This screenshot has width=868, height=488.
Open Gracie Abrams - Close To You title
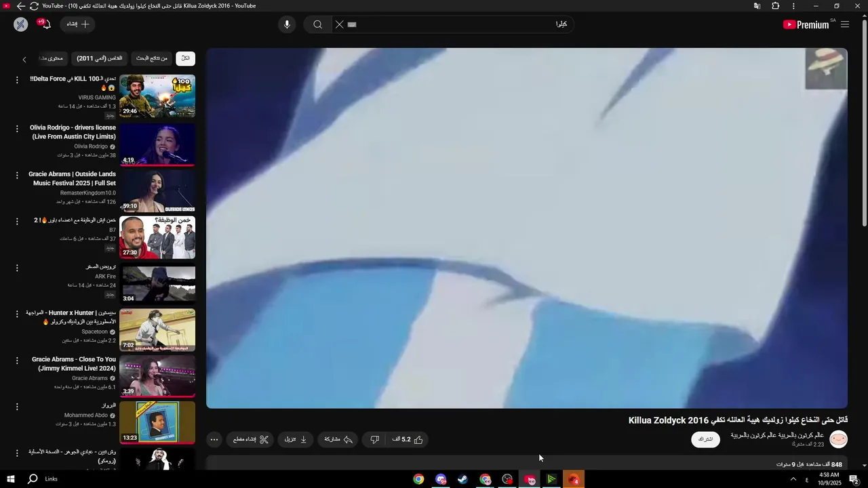click(x=74, y=363)
